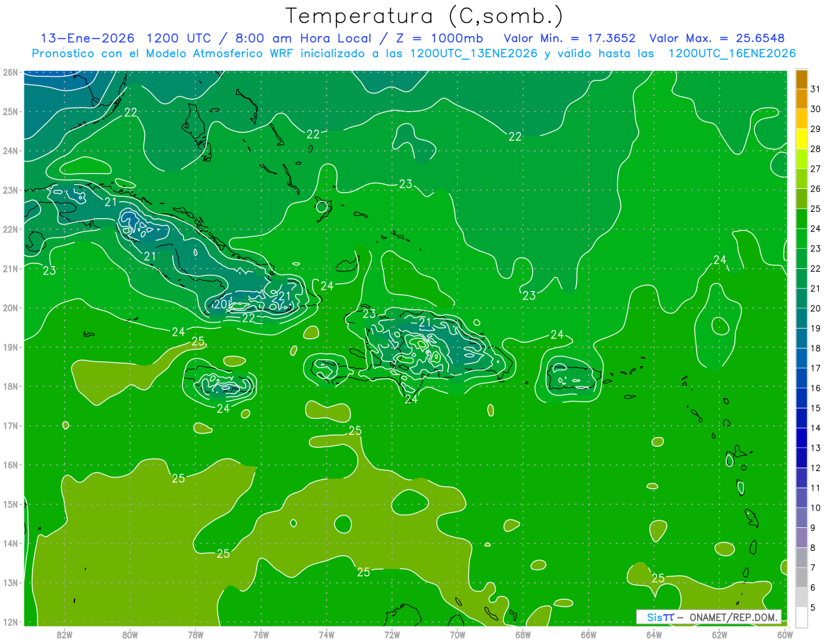Click the 16N latitude axis label
Image resolution: width=834 pixels, height=644 pixels.
click(x=10, y=465)
